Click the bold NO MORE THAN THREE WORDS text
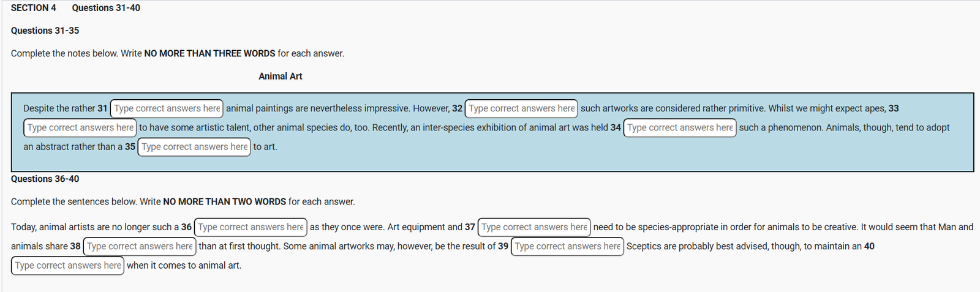 tap(209, 54)
